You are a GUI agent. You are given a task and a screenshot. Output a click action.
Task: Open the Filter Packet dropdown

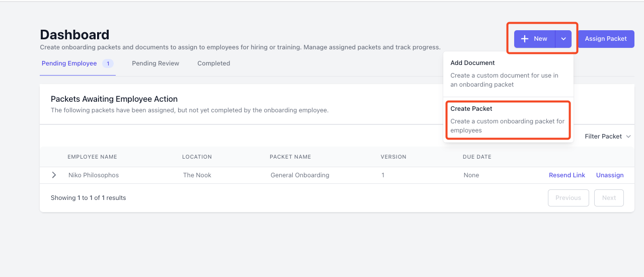pyautogui.click(x=608, y=136)
